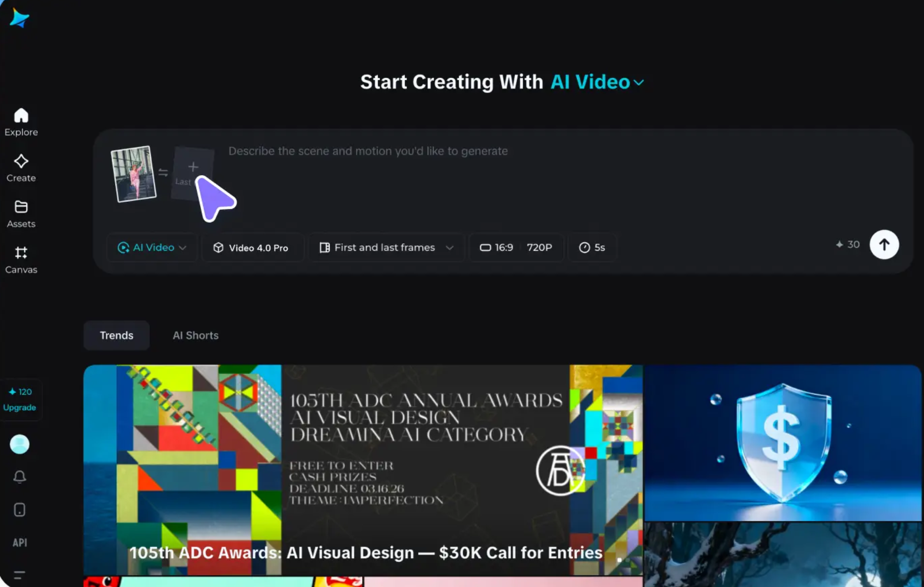Open the API link in sidebar
The image size is (924, 587).
click(x=19, y=543)
